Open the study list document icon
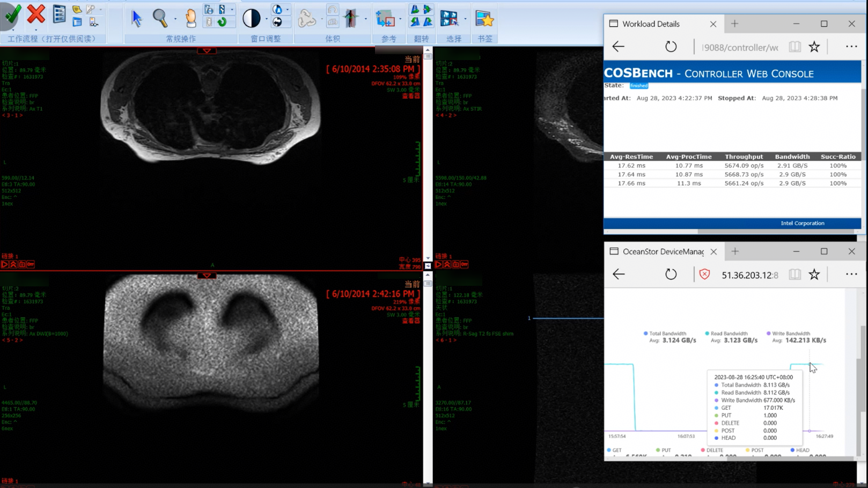The image size is (868, 488). 59,14
